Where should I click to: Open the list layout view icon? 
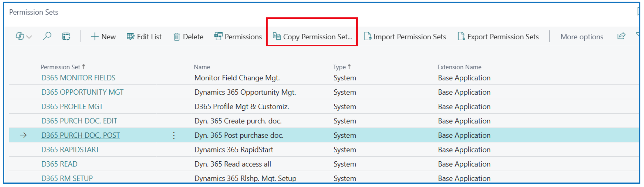click(66, 36)
